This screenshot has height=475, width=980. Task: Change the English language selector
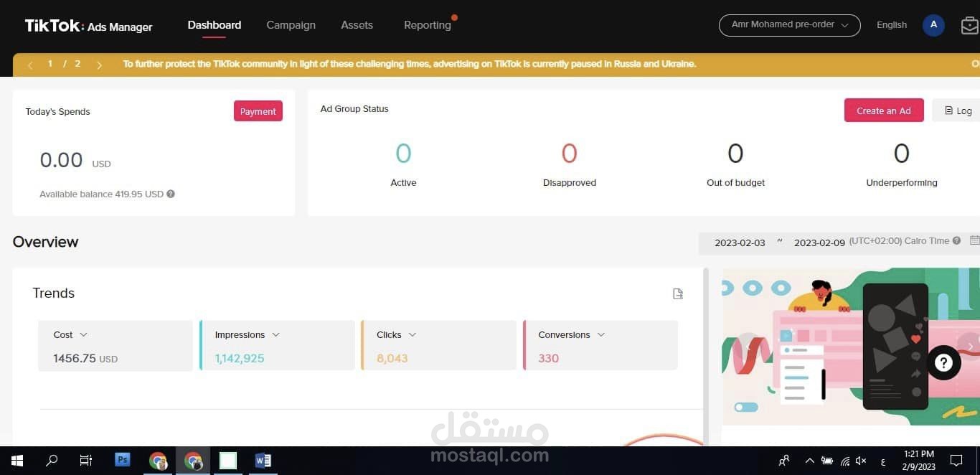[x=892, y=25]
